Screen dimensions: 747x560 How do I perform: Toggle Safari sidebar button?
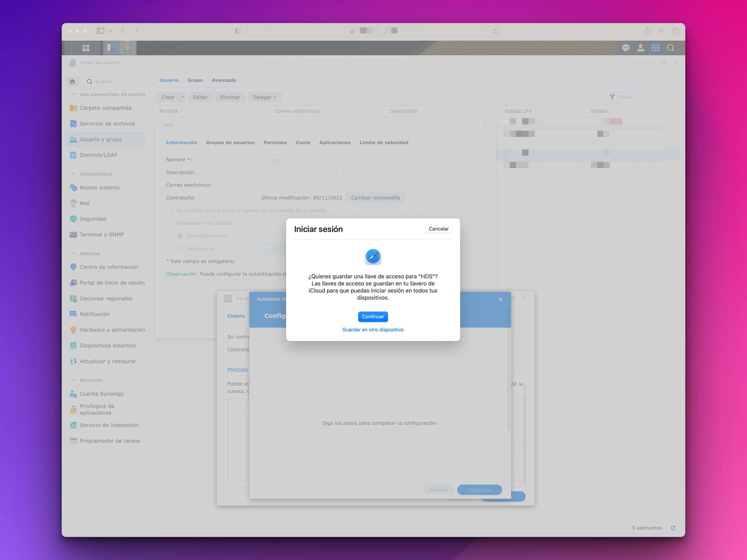(100, 31)
